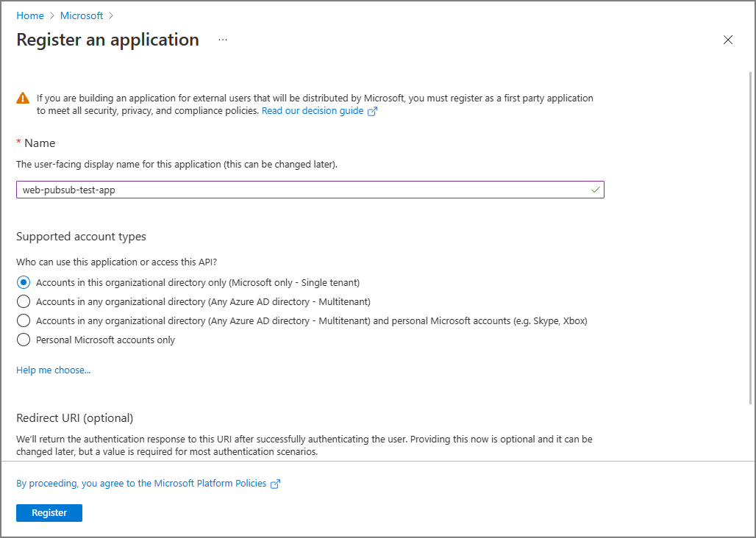Image resolution: width=756 pixels, height=538 pixels.
Task: Choose Multitenant and personal Microsoft accounts
Action: click(x=24, y=320)
